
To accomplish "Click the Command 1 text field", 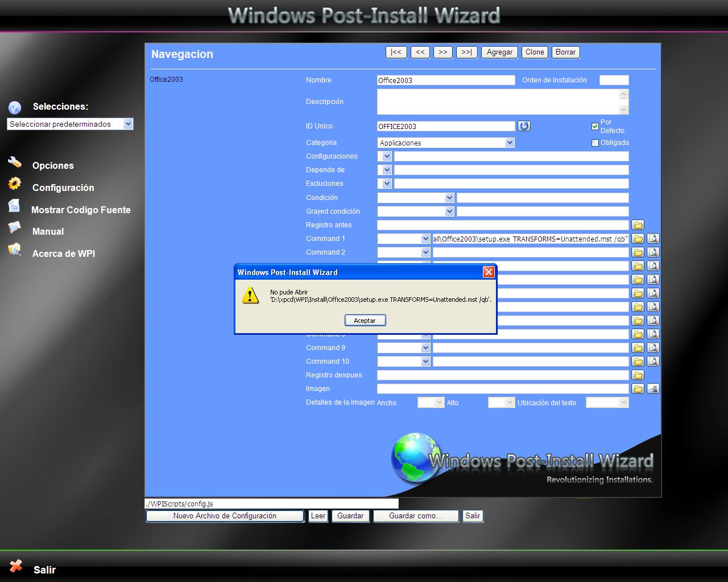I will pyautogui.click(x=531, y=239).
